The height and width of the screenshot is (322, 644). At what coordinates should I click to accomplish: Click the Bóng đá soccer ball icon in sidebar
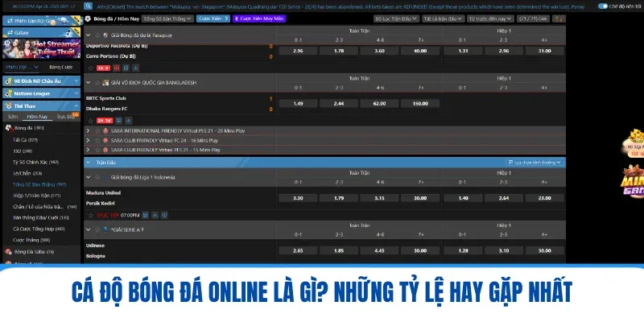coord(9,128)
